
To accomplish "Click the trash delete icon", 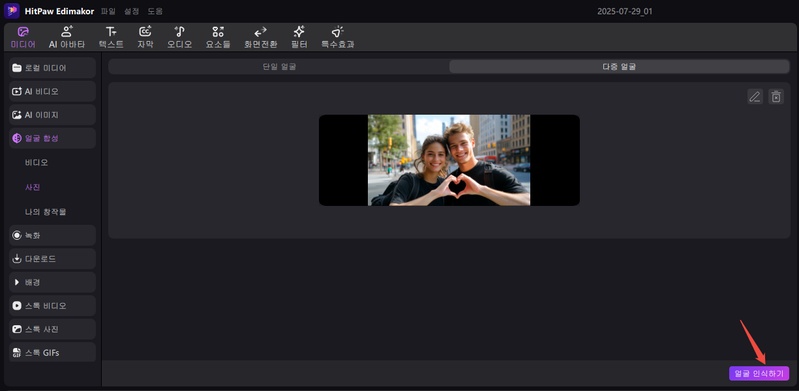I will [776, 96].
